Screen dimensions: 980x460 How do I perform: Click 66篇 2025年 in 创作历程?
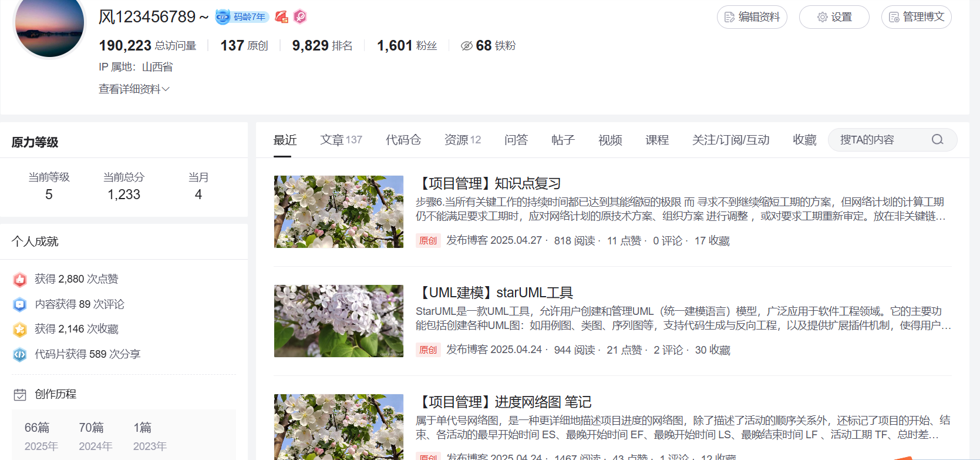tap(41, 437)
